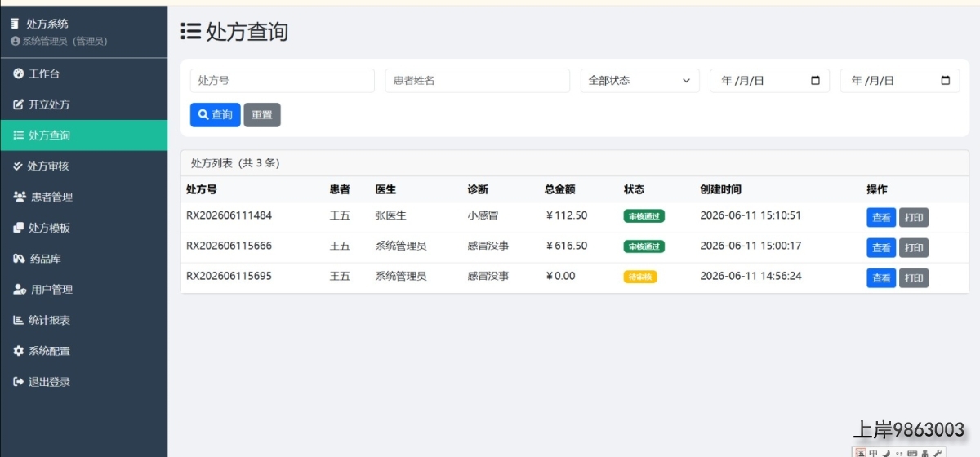Select the 处方审核 checkmark icon

pos(18,166)
